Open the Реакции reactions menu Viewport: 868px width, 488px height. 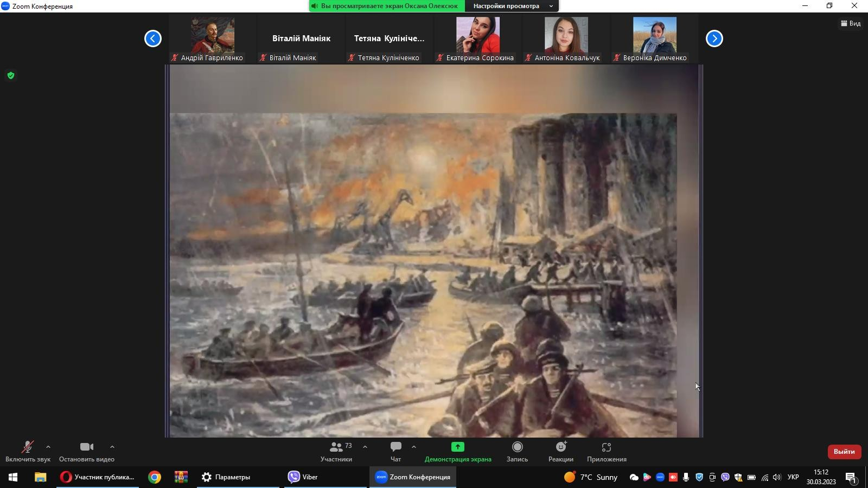click(x=561, y=452)
